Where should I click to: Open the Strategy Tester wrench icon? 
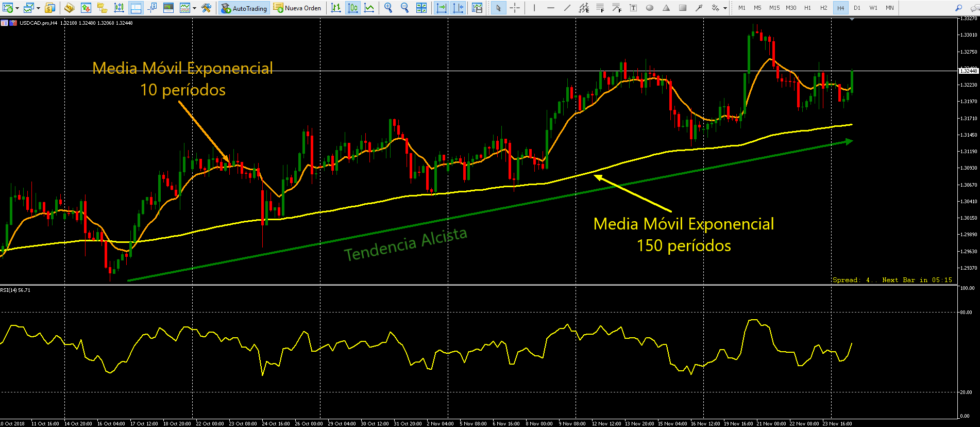(206, 8)
